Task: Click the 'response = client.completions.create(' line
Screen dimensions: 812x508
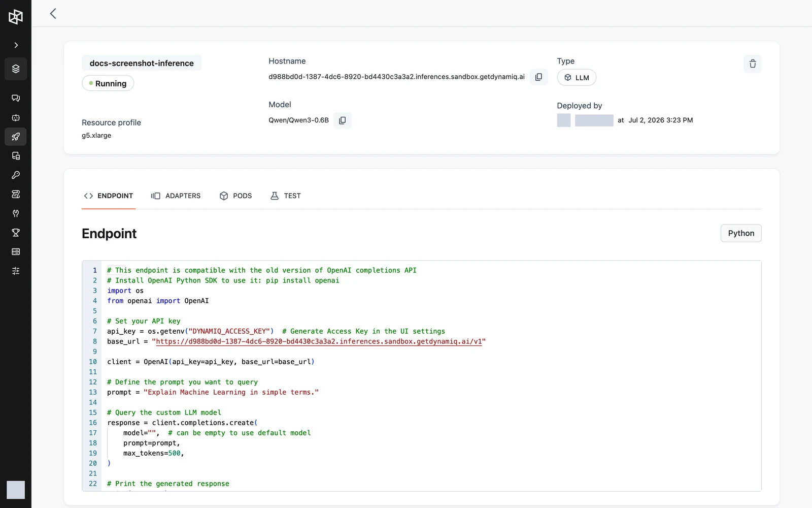Action: coord(182,423)
